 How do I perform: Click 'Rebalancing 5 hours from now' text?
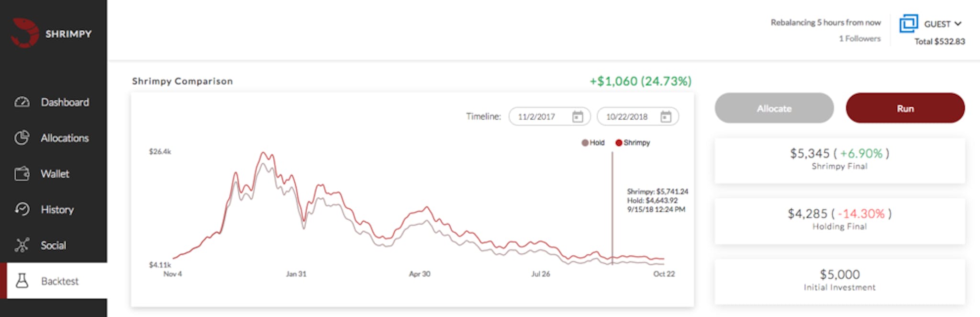[x=825, y=23]
